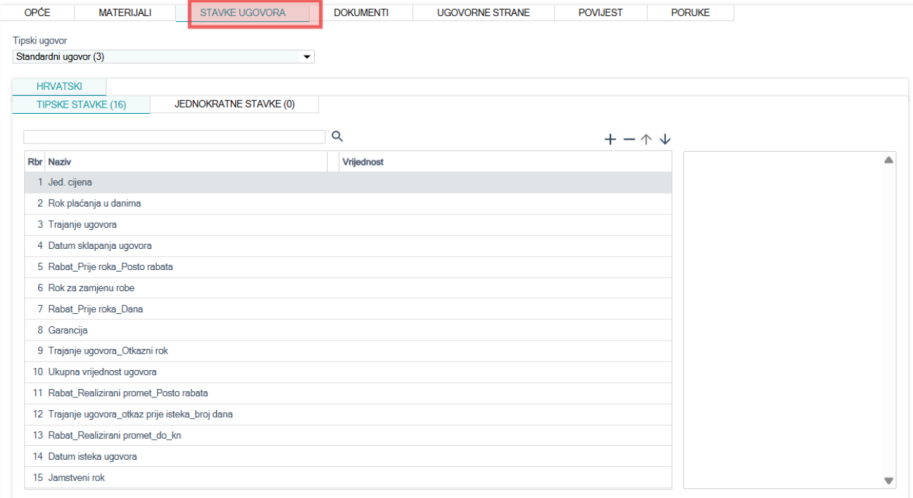Click the HRVATSKI language tab

[58, 87]
